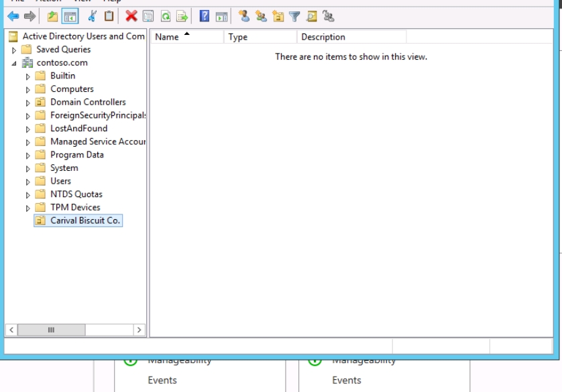Click the Back navigation arrow
562x392 pixels.
(x=13, y=17)
